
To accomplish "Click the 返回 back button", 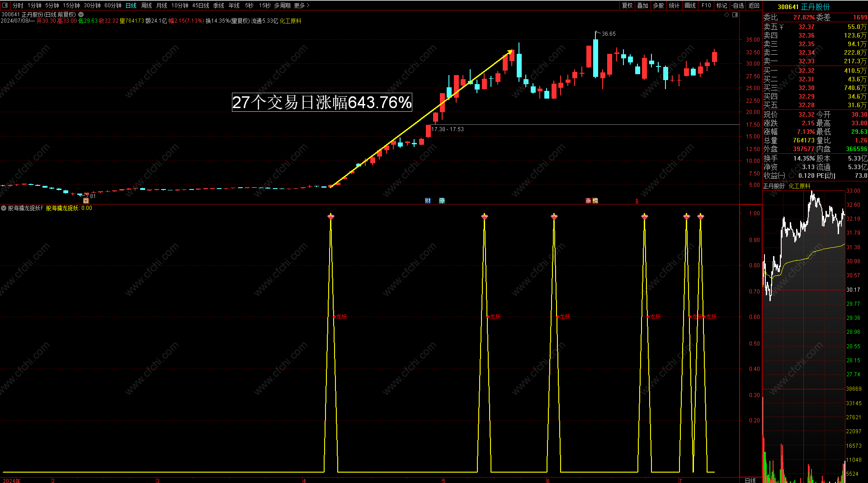I will coord(754,5).
